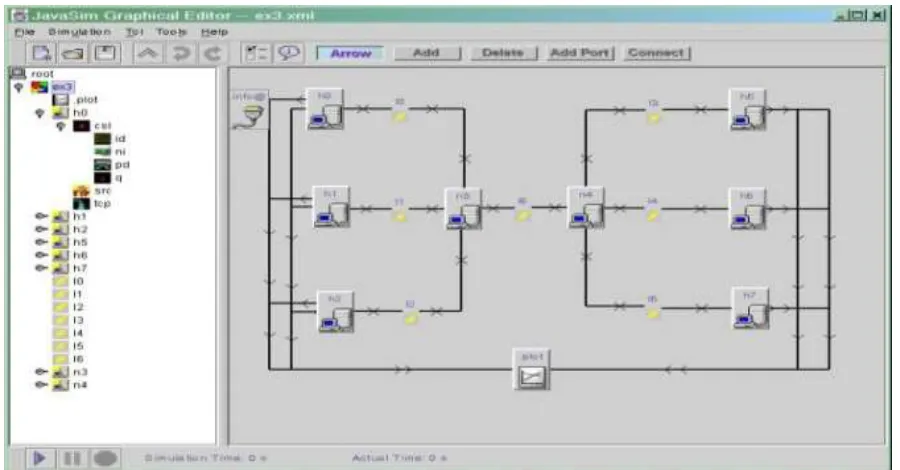Click the property list toolbar icon
Screen dimensions: 900x470
click(x=257, y=53)
